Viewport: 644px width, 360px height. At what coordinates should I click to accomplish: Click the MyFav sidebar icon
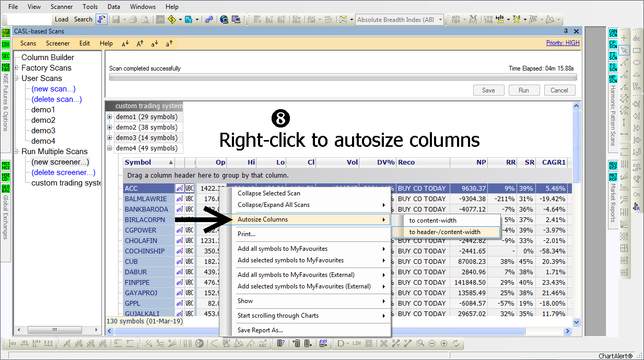point(6,32)
